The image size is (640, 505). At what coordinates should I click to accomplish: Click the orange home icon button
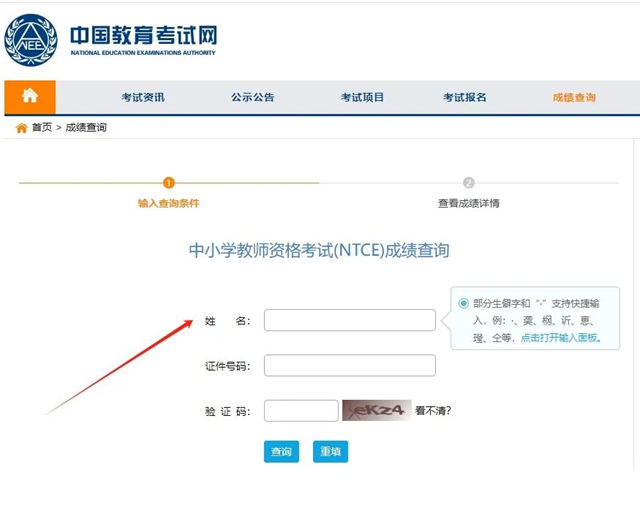[30, 97]
